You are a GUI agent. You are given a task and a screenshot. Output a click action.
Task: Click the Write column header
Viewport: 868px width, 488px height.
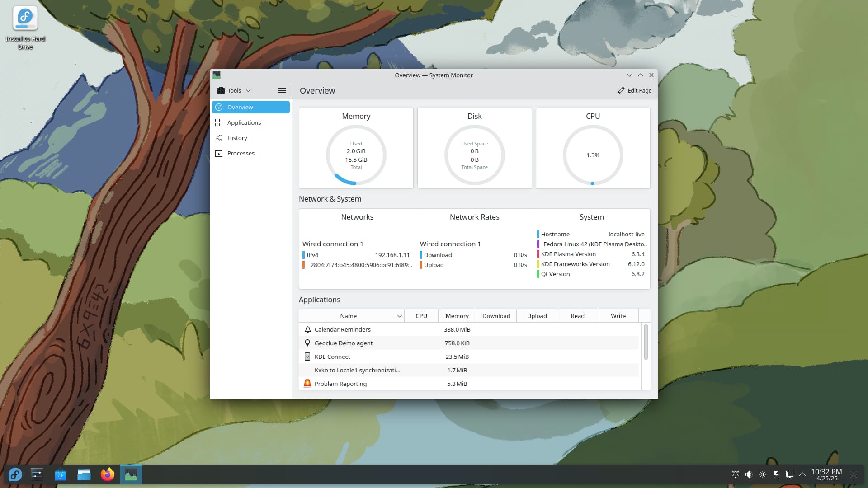(618, 316)
